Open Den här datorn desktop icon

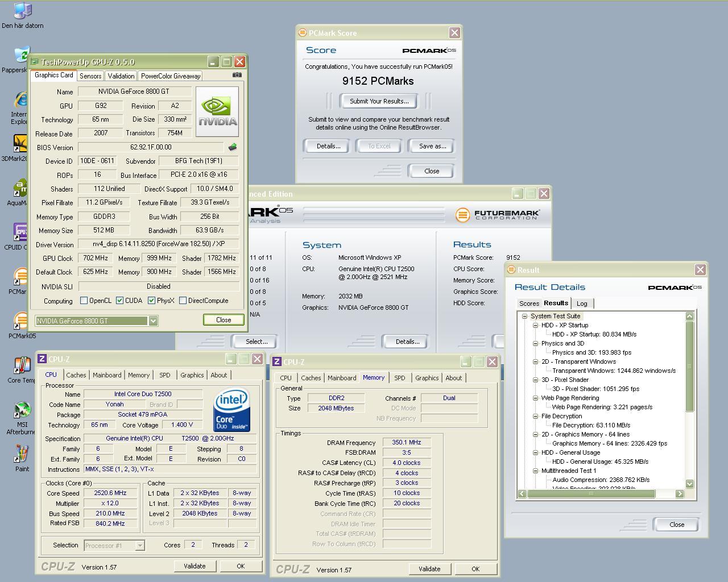(22, 15)
